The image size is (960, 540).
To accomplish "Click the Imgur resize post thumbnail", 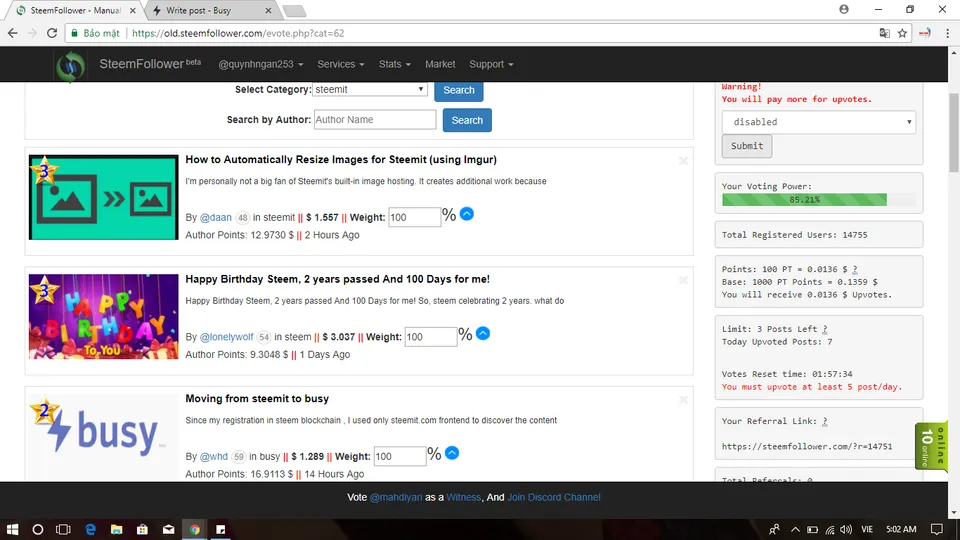I will [x=103, y=197].
